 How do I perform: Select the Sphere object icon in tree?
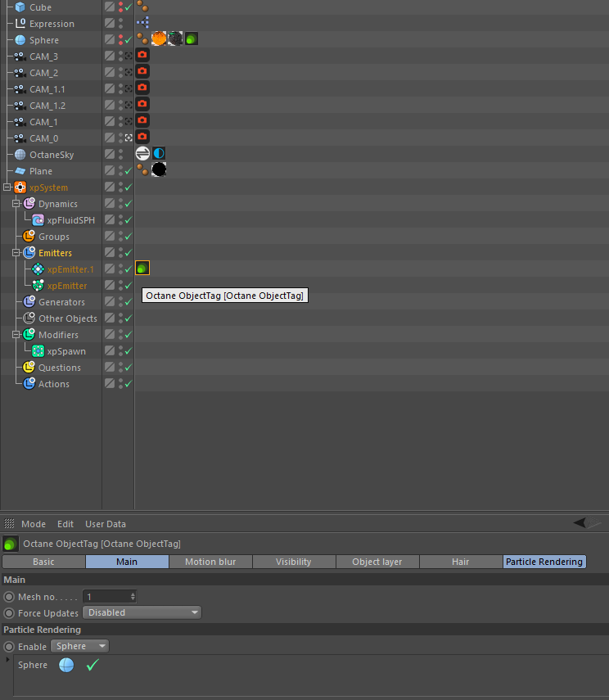[x=20, y=40]
